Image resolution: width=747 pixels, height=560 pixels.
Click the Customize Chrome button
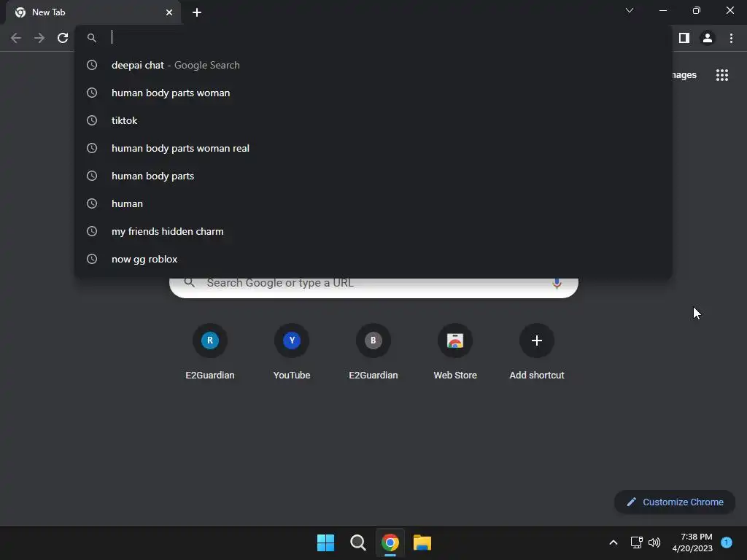[x=675, y=502]
